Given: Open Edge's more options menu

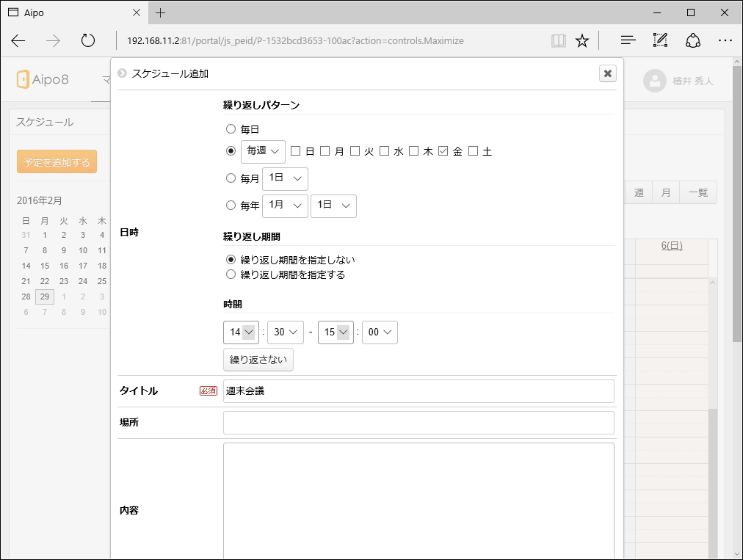Looking at the screenshot, I should point(725,40).
